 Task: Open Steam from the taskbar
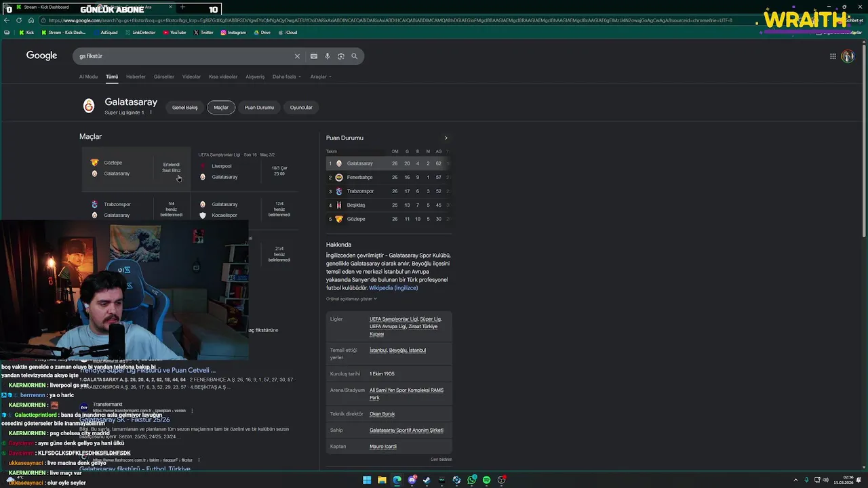[427, 480]
